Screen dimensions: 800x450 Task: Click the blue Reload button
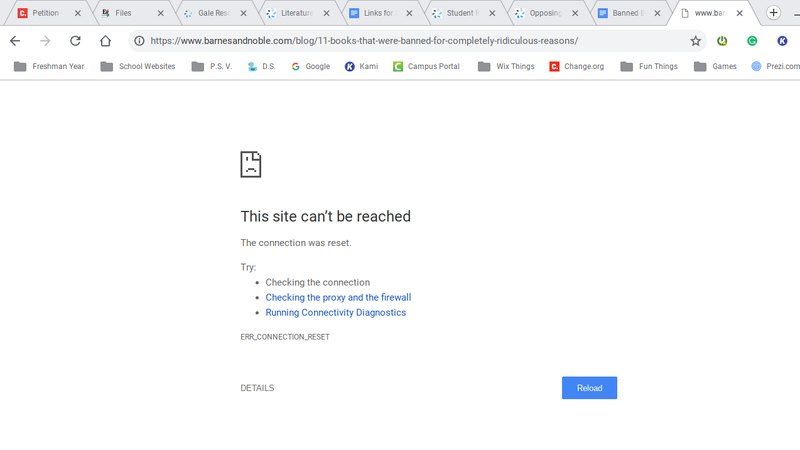coord(589,388)
